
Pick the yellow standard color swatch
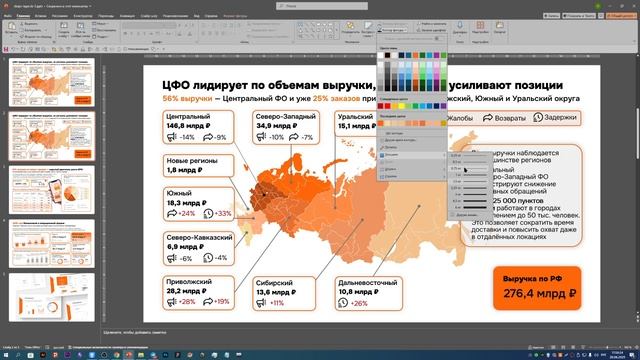[x=402, y=106]
